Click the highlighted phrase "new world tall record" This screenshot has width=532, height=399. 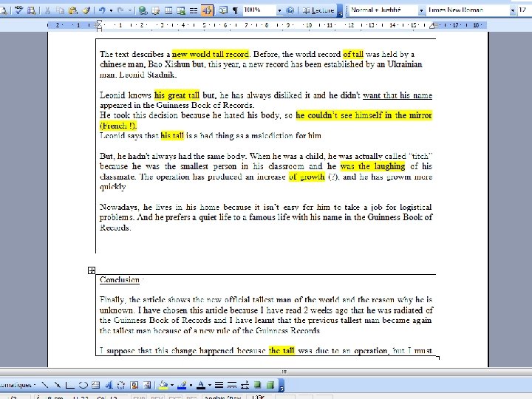[x=211, y=54]
